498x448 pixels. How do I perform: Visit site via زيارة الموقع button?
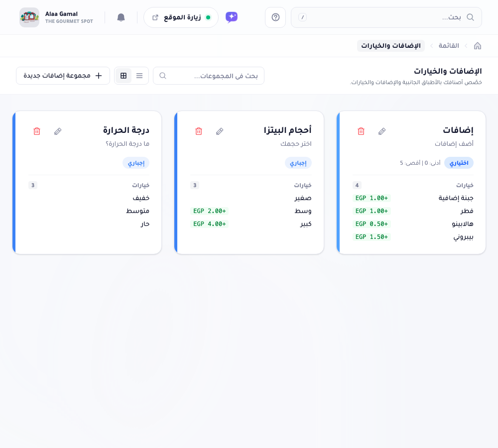(181, 17)
